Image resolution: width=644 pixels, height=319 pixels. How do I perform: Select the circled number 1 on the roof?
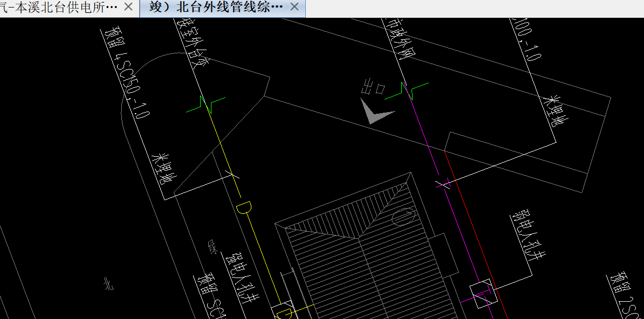pyautogui.click(x=404, y=217)
